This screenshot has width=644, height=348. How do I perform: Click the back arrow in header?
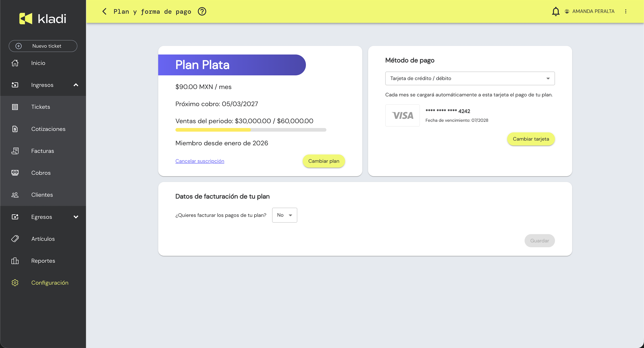point(104,11)
